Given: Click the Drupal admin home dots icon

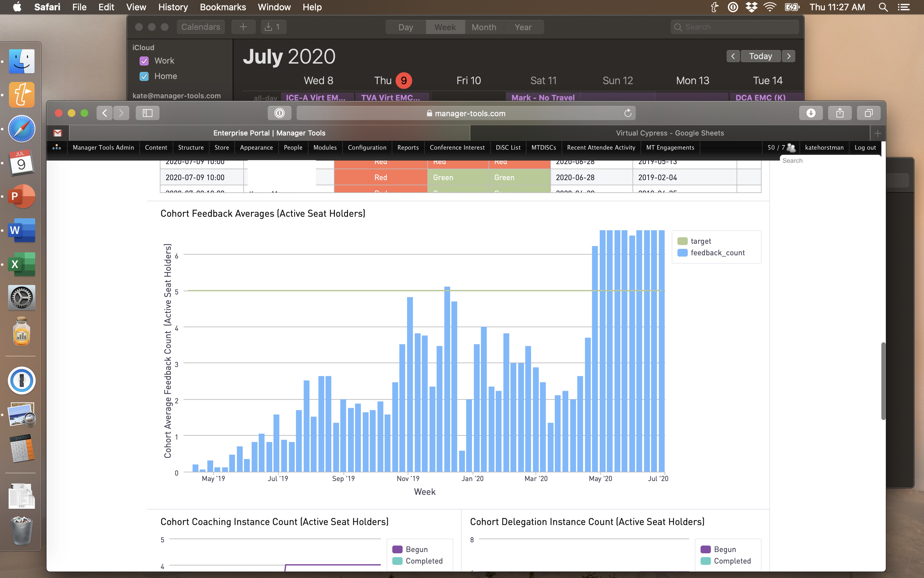Looking at the screenshot, I should coord(57,148).
